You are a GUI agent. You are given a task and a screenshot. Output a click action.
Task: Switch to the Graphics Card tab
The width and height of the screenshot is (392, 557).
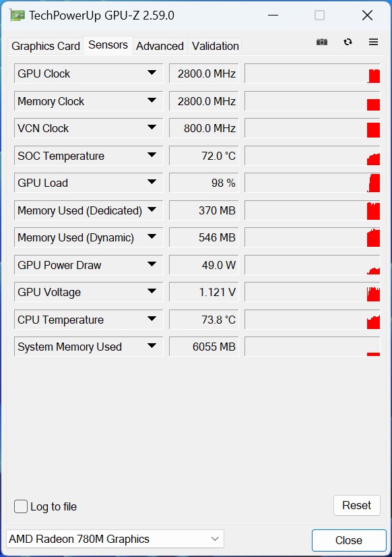coord(45,46)
